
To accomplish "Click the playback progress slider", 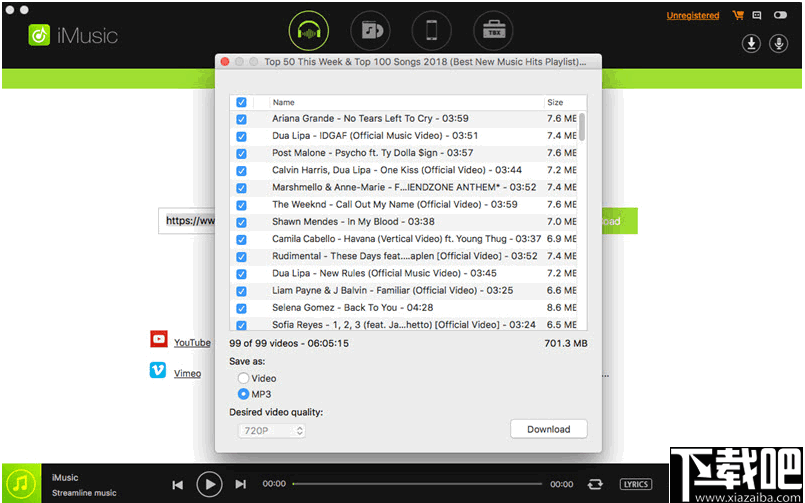I will (417, 484).
